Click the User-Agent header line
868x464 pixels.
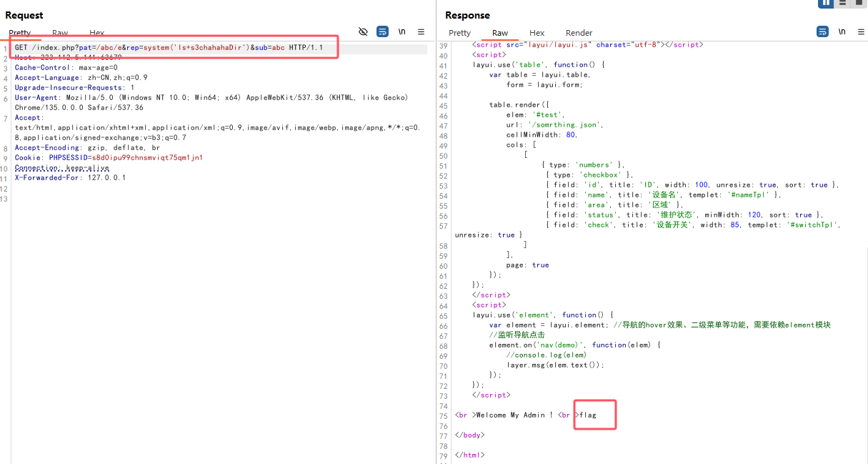[x=211, y=103]
